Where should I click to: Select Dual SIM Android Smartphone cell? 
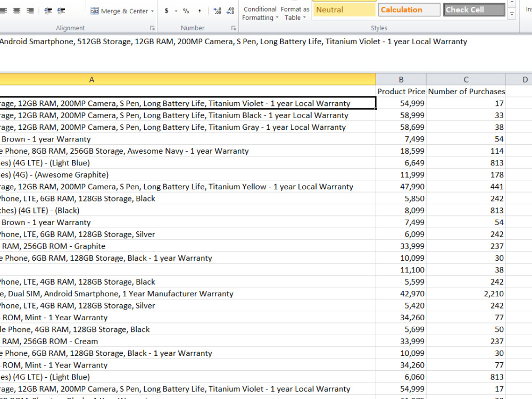(x=188, y=294)
